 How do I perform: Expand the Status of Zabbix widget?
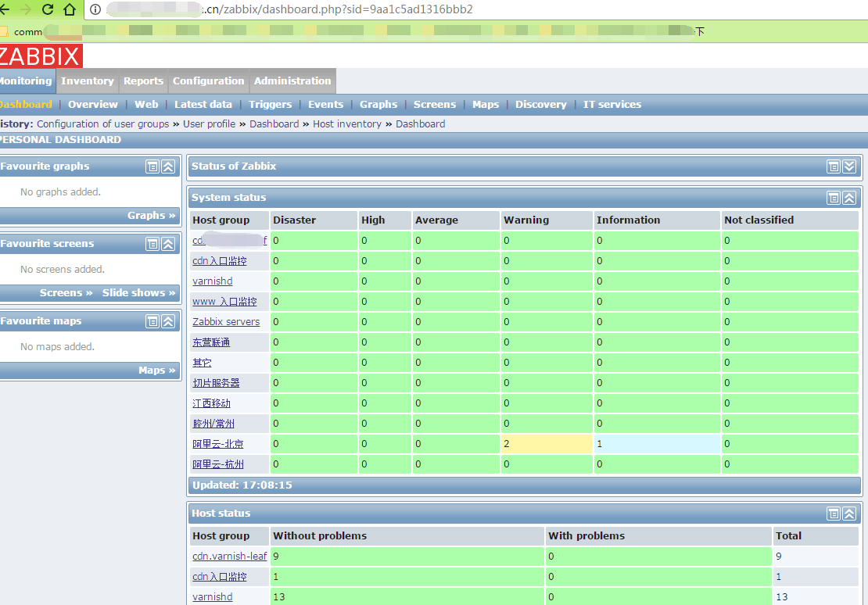click(849, 166)
